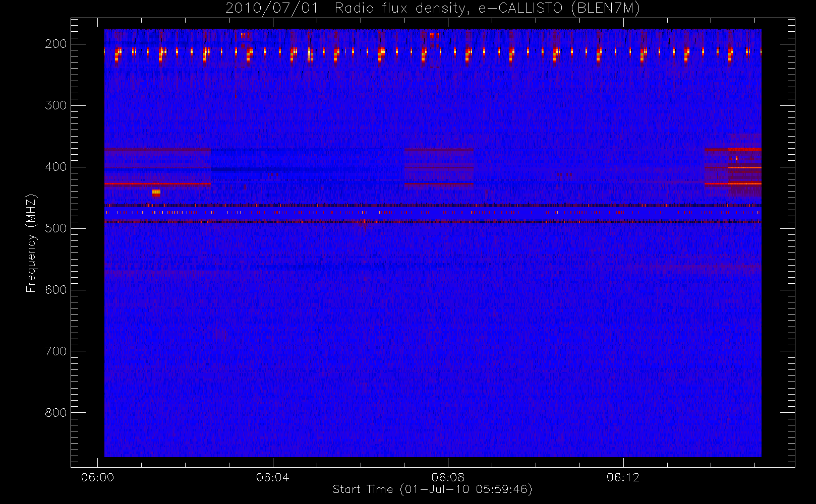Click the 06:12 time tick label
Screen dimensions: 816x504
[623, 477]
